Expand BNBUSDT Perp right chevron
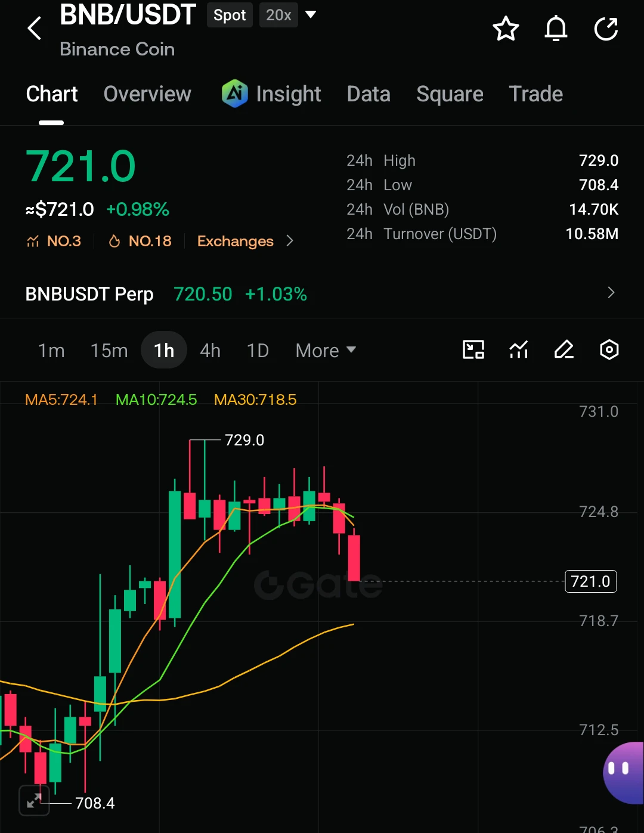The width and height of the screenshot is (644, 833). tap(611, 292)
